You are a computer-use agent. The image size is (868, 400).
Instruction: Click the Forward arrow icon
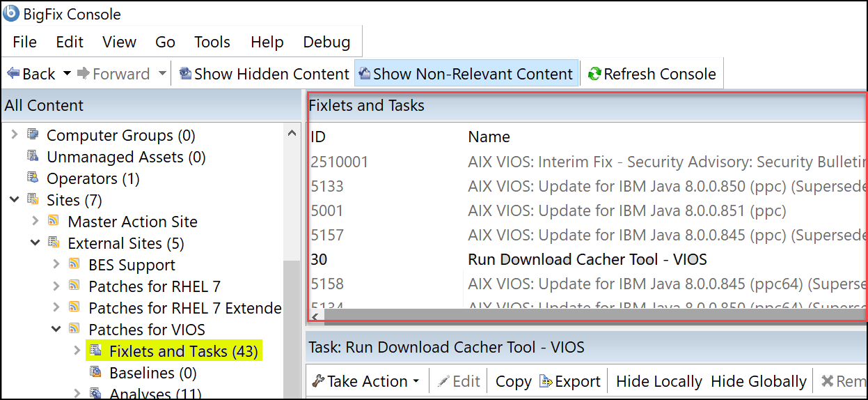point(83,73)
